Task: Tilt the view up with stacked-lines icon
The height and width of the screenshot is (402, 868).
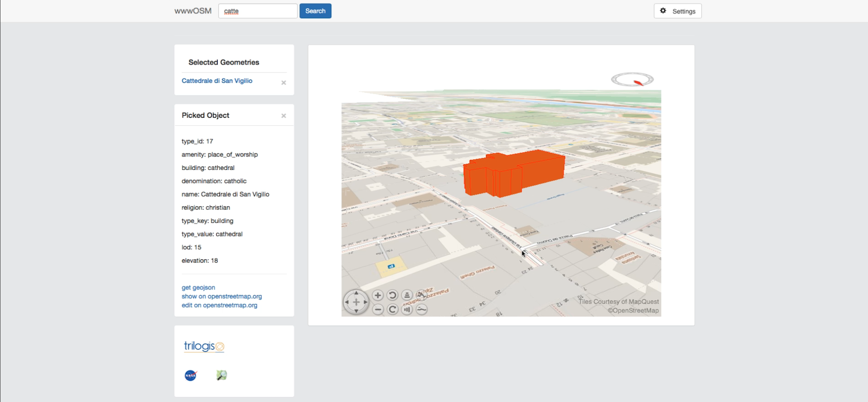Action: [x=407, y=295]
